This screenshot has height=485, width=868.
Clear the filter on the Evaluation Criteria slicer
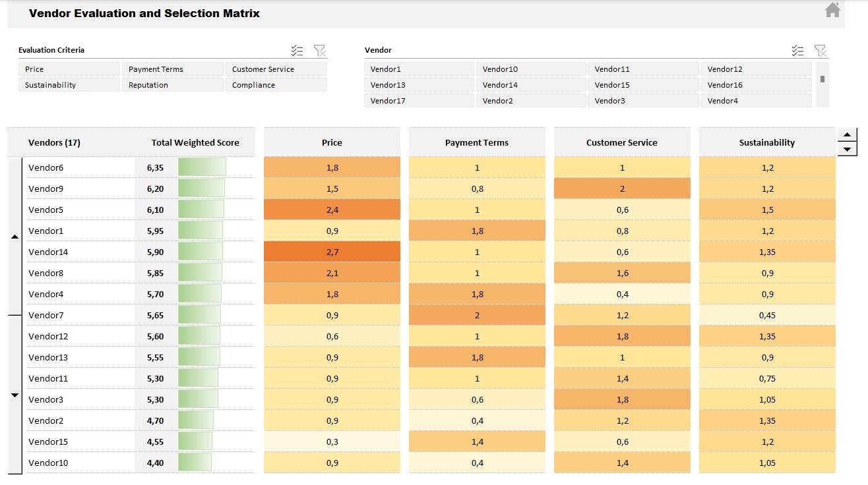(320, 50)
